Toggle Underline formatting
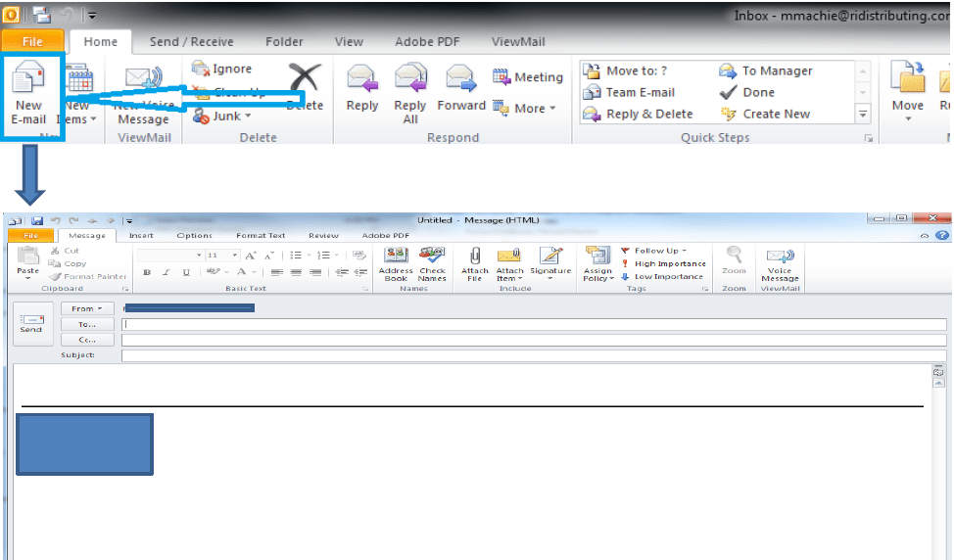Image resolution: width=954 pixels, height=560 pixels. [x=186, y=272]
